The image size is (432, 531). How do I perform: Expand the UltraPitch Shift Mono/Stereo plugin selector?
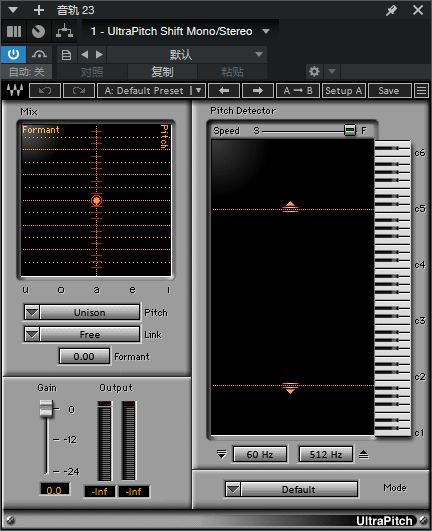tap(266, 31)
